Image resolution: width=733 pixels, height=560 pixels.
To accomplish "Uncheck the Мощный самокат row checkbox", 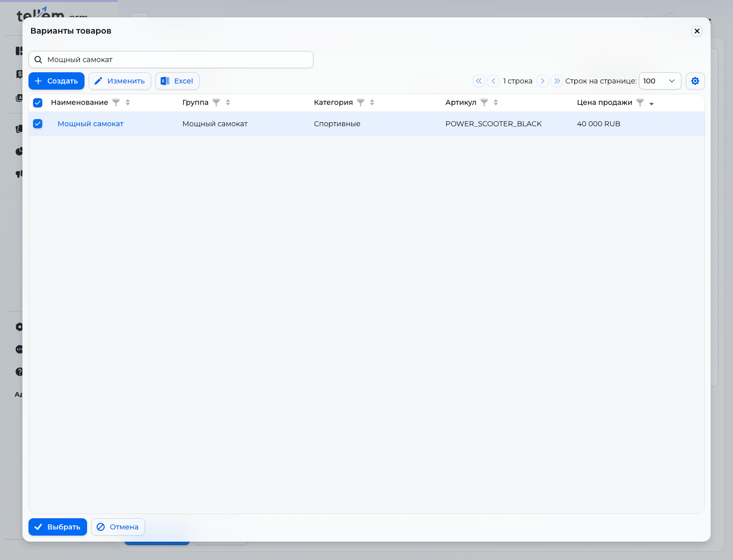I will click(38, 124).
